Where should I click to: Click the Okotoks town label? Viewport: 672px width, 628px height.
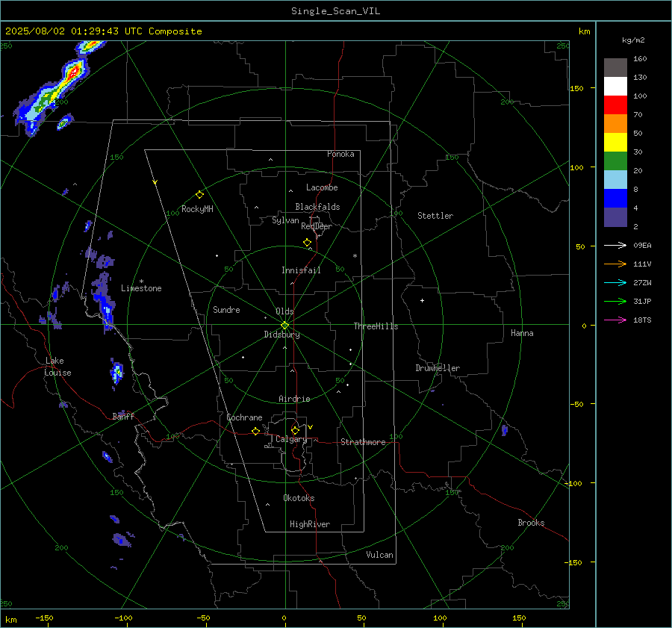pyautogui.click(x=299, y=498)
